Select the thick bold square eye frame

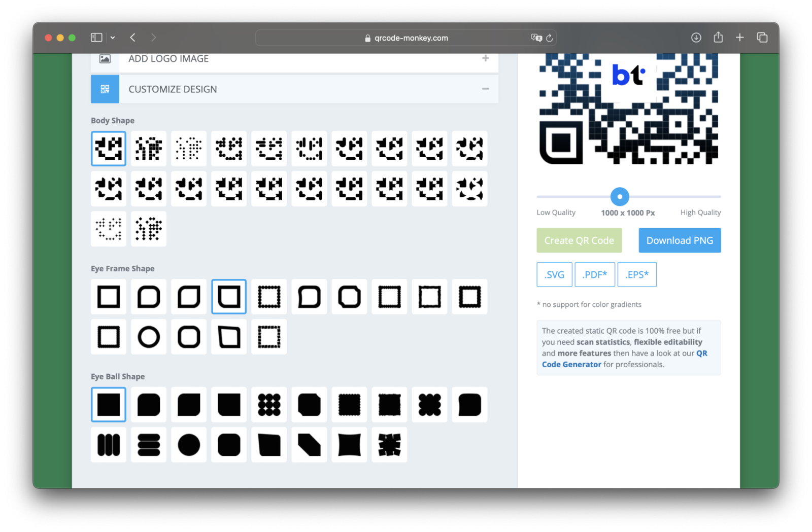(x=469, y=297)
